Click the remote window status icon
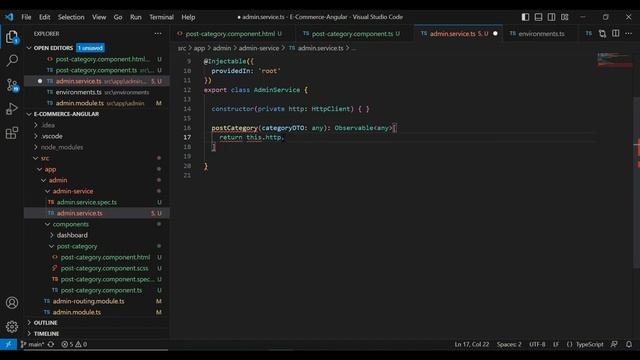Image resolution: width=640 pixels, height=360 pixels. [8, 344]
